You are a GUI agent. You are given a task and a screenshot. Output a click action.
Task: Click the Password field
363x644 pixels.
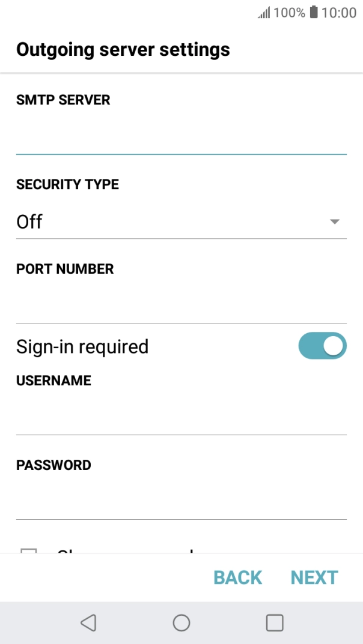click(x=181, y=501)
